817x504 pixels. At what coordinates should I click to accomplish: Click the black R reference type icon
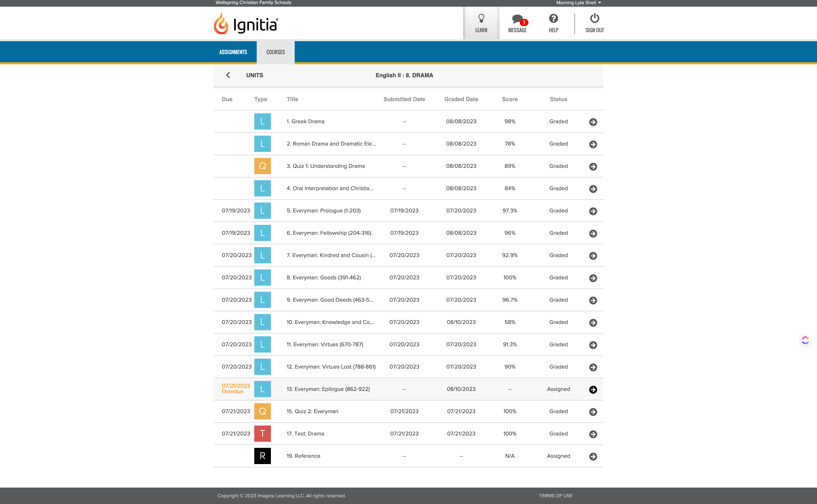coord(263,456)
